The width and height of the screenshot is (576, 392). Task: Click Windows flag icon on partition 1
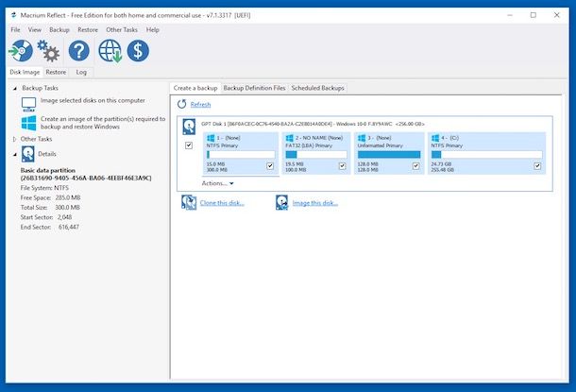tap(211, 138)
